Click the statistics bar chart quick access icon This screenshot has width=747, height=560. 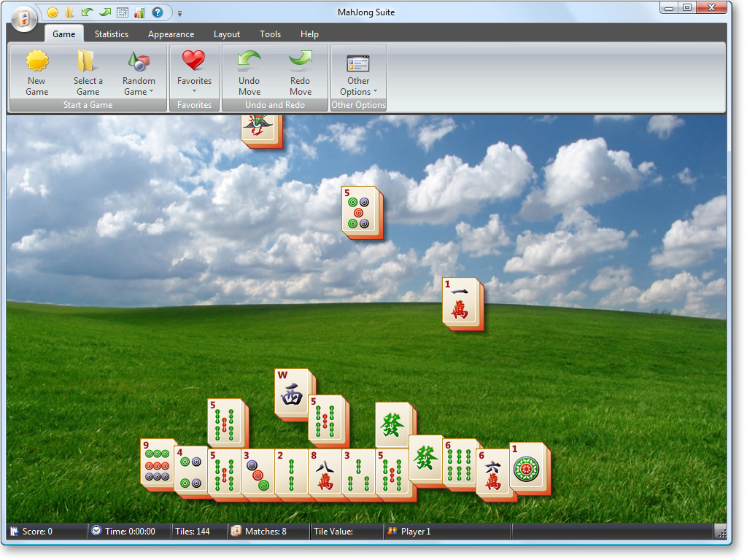(139, 12)
